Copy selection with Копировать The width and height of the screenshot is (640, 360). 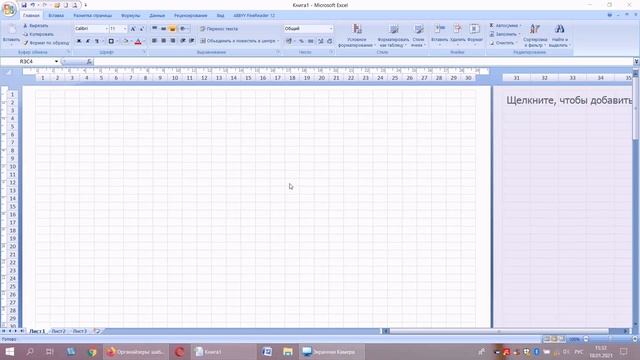38,34
